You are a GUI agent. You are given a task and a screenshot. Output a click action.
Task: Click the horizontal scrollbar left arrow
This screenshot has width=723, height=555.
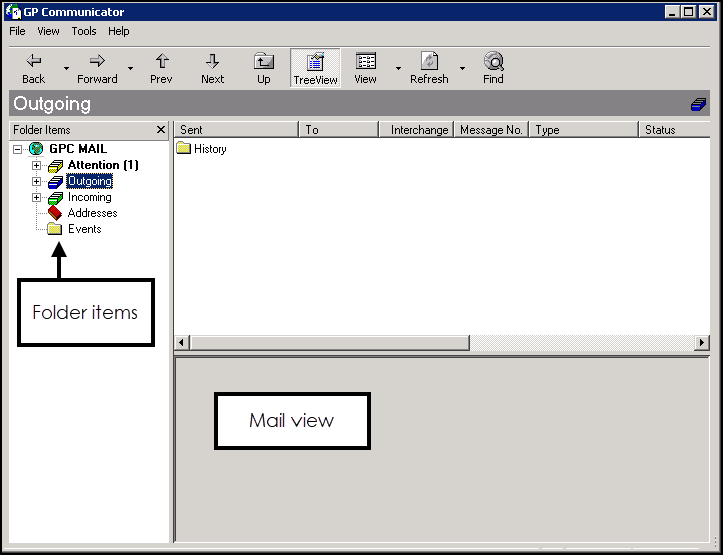point(181,342)
